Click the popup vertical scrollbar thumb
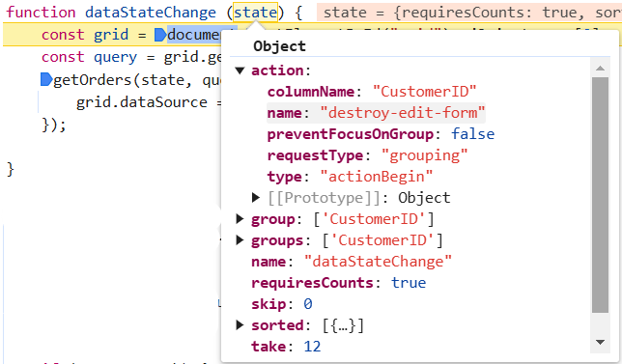The image size is (622, 364). pyautogui.click(x=600, y=195)
